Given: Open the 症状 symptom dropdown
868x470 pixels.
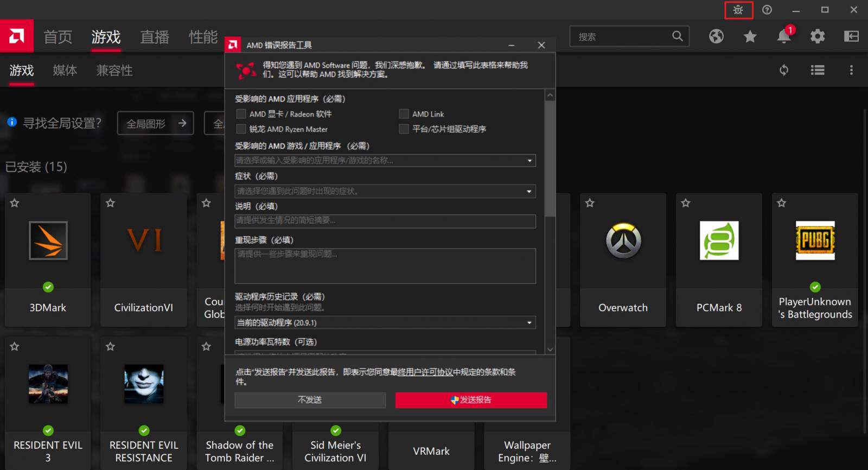Looking at the screenshot, I should pyautogui.click(x=385, y=191).
